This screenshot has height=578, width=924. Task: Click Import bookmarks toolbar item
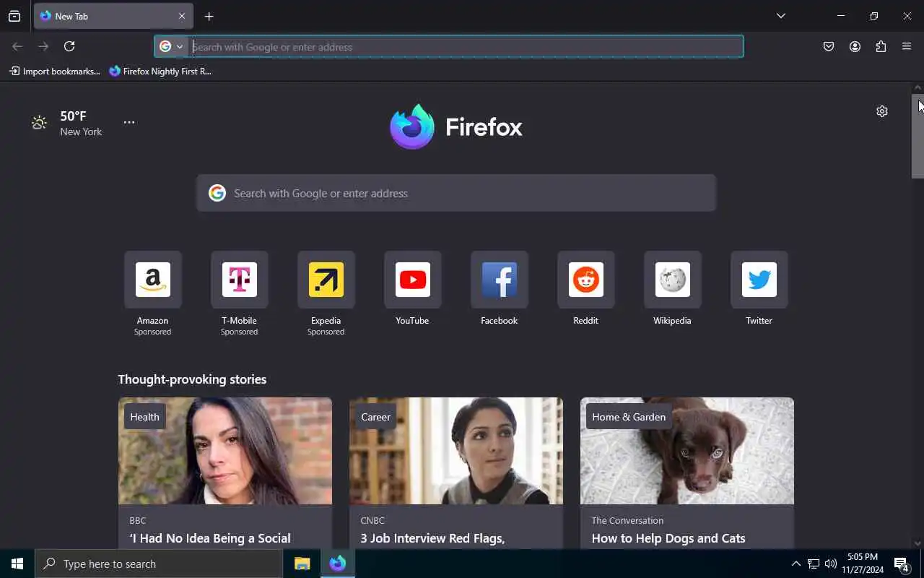55,71
